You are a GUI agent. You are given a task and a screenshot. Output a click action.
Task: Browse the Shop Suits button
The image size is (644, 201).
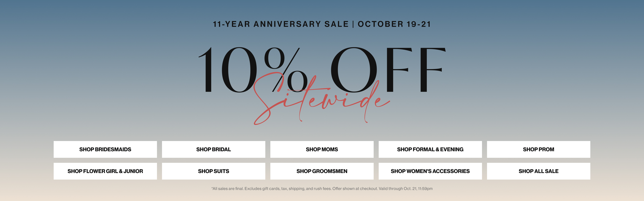213,171
